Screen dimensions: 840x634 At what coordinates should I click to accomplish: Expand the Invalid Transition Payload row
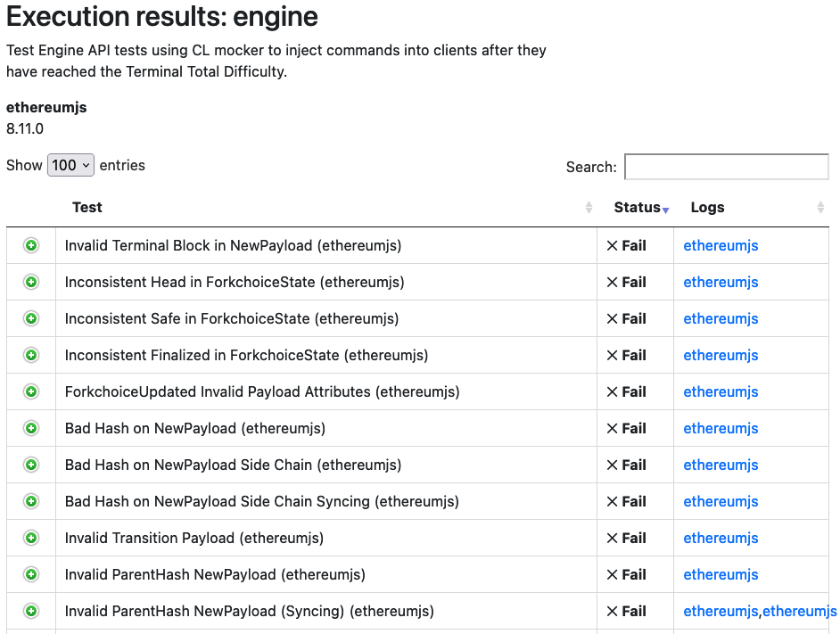pyautogui.click(x=31, y=538)
